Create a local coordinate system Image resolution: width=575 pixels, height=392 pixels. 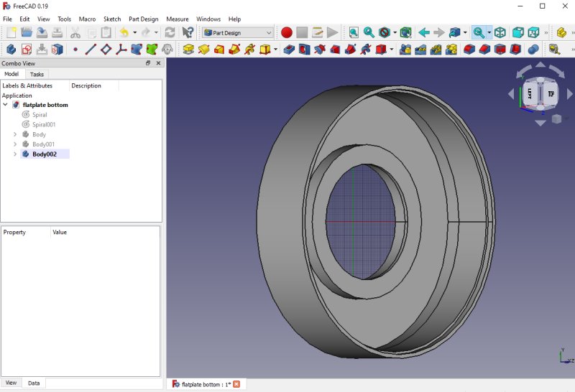tap(121, 49)
